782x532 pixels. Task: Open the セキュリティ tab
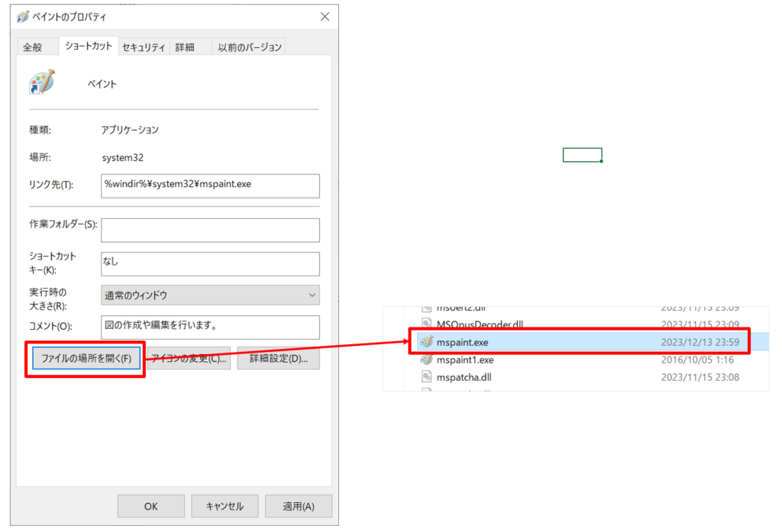point(144,47)
